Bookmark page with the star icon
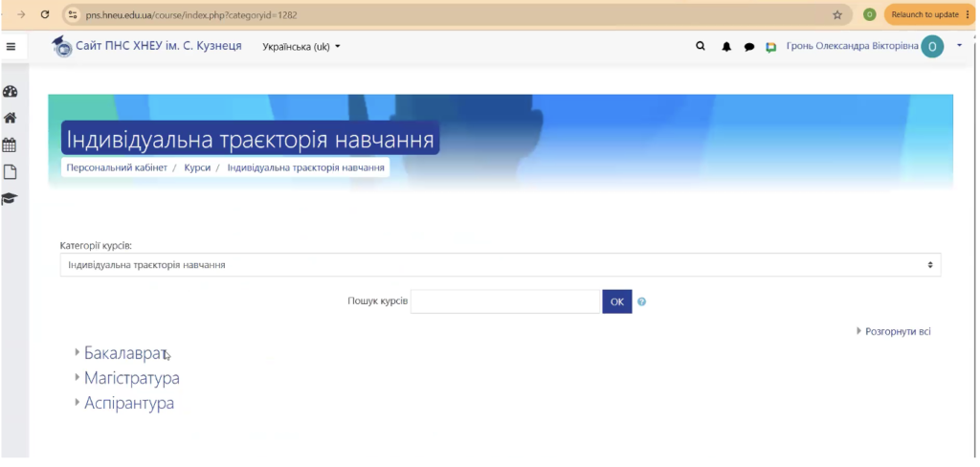 [837, 15]
